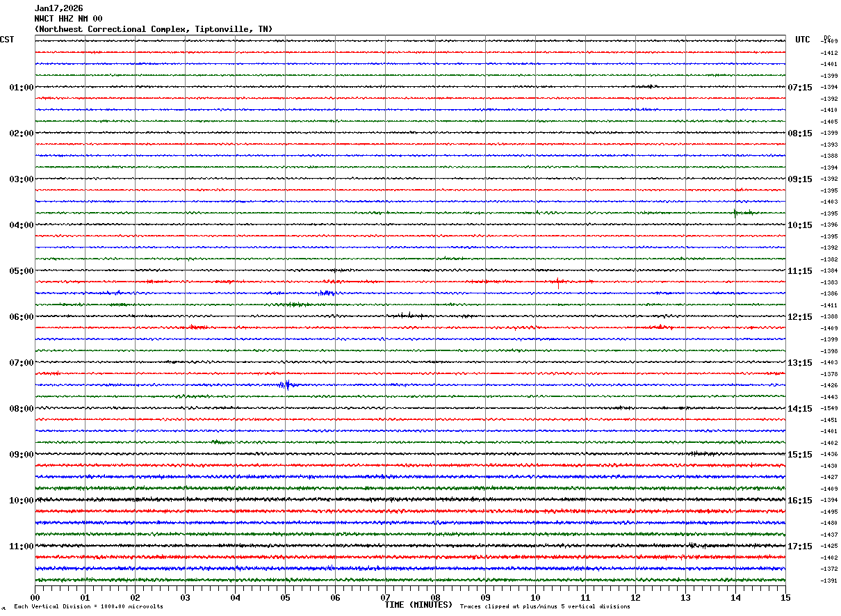Select the 09:00 CST row label
The image size is (841, 616).
pyautogui.click(x=21, y=455)
